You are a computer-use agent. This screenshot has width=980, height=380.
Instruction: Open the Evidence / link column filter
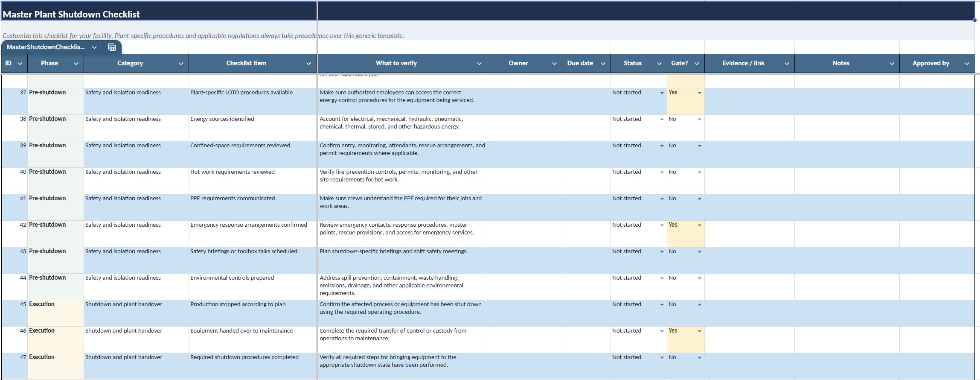tap(787, 64)
